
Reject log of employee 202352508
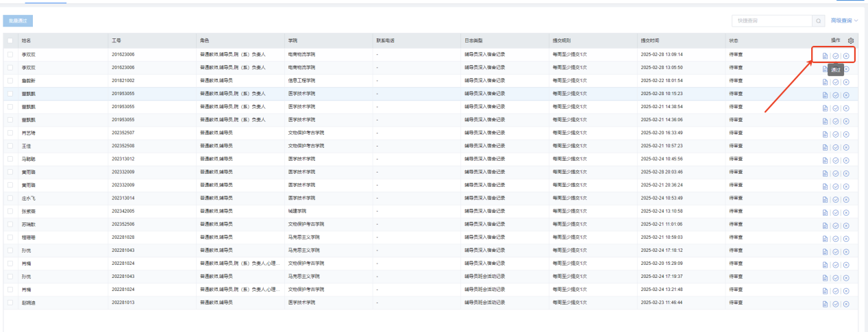coord(846,146)
